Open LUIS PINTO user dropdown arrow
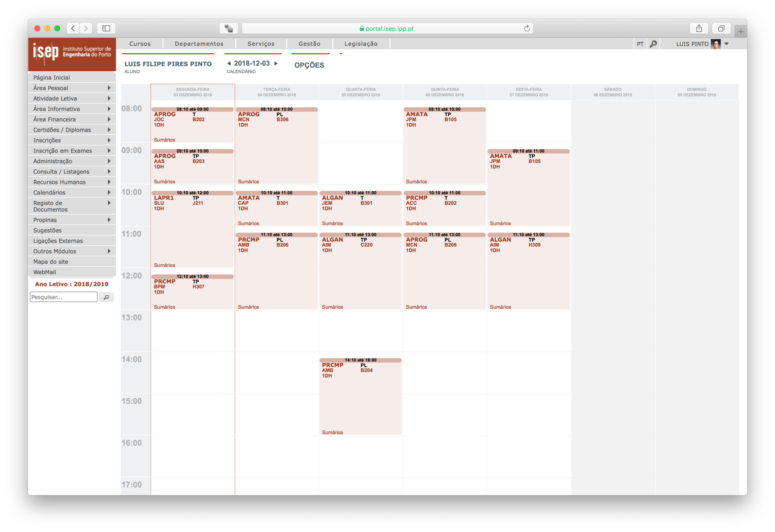 727,44
